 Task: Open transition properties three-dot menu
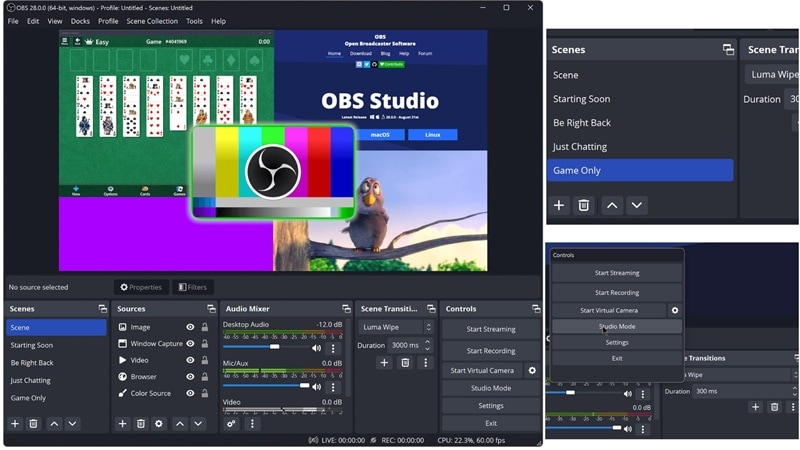pyautogui.click(x=426, y=362)
